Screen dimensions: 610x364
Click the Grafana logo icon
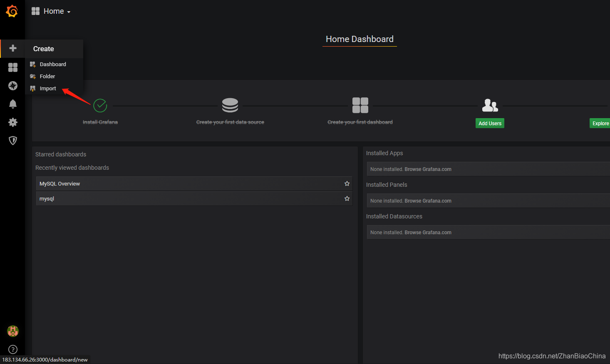[12, 11]
